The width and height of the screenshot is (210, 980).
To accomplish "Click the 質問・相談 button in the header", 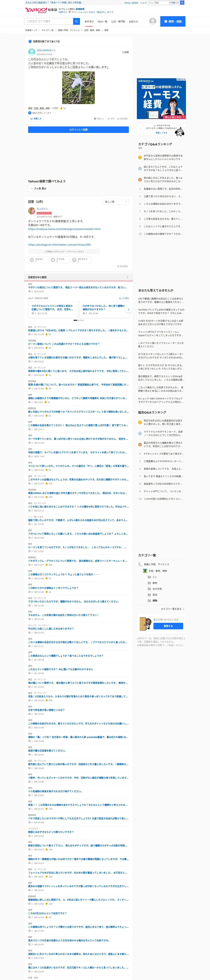I will [x=173, y=21].
